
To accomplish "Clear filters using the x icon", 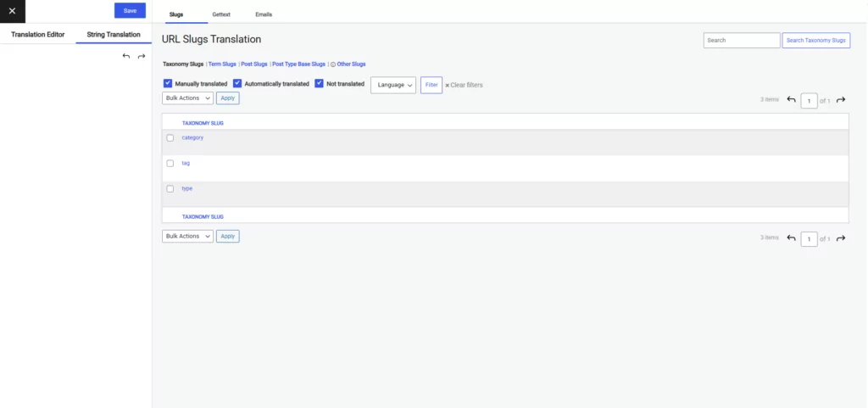I will (x=448, y=86).
